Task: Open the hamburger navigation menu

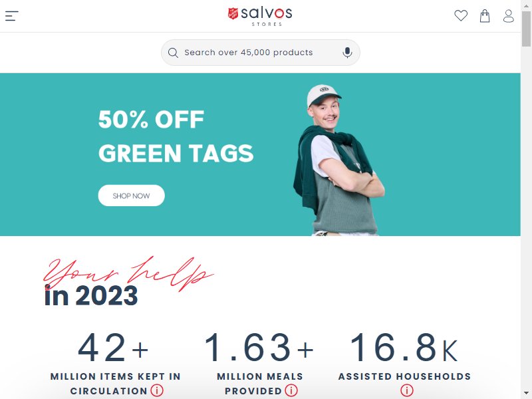Action: tap(11, 15)
